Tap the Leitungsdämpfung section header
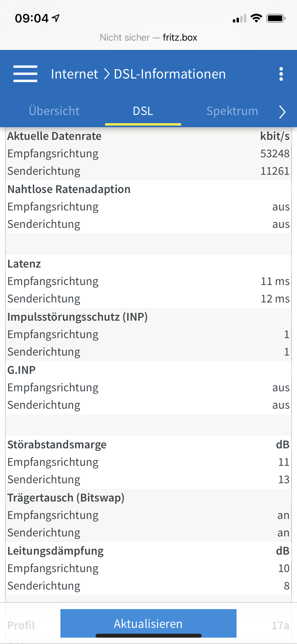 [55, 551]
